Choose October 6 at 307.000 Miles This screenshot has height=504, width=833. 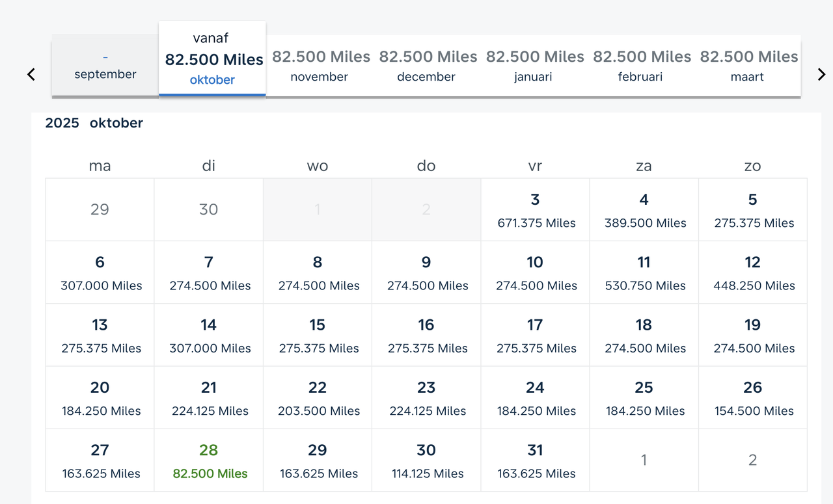tap(100, 272)
